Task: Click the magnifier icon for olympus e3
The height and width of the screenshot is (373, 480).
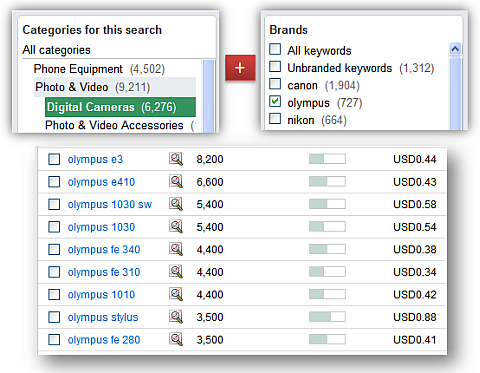Action: pyautogui.click(x=176, y=159)
